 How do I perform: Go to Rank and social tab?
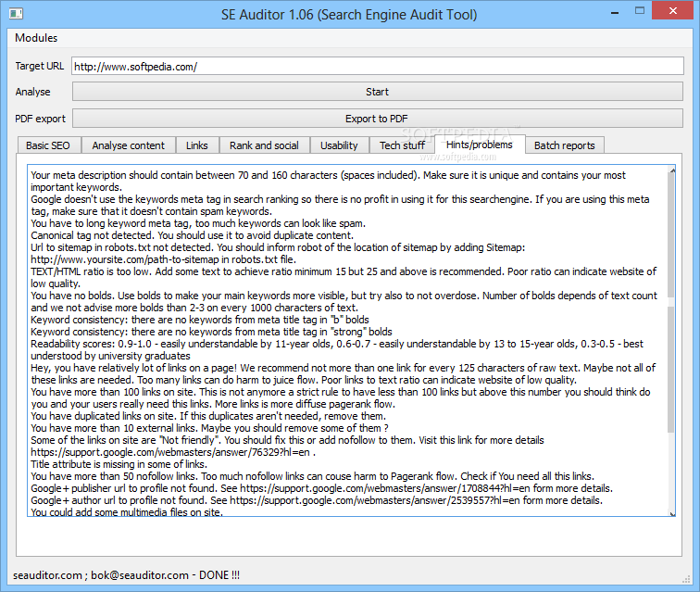click(x=264, y=145)
